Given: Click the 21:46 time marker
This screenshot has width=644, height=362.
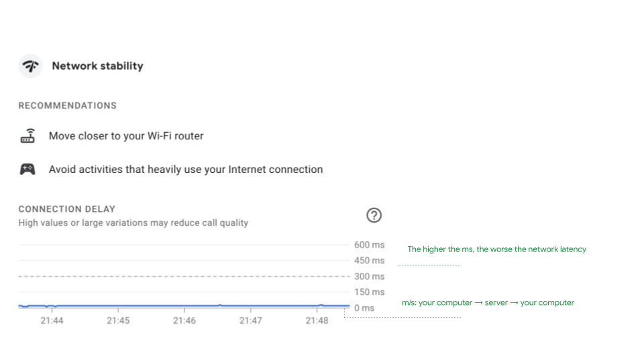Looking at the screenshot, I should click(184, 321).
